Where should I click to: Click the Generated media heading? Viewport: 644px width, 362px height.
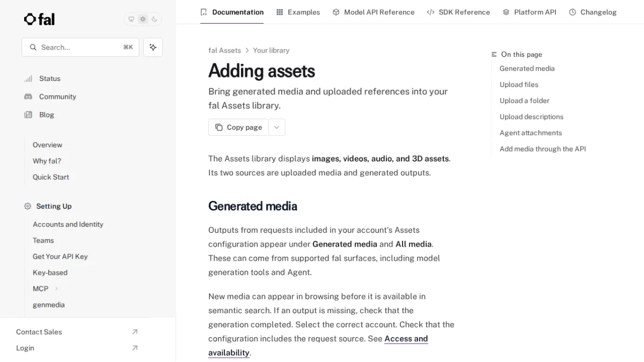coord(253,206)
